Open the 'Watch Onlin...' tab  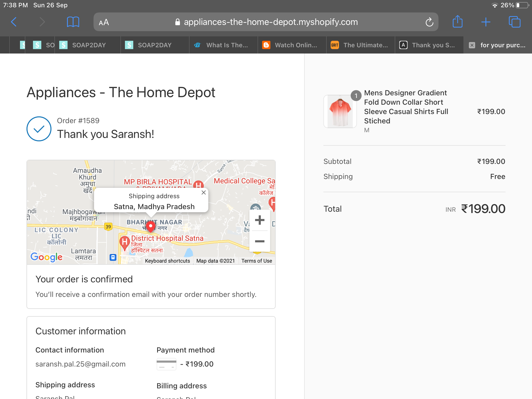[x=292, y=45]
